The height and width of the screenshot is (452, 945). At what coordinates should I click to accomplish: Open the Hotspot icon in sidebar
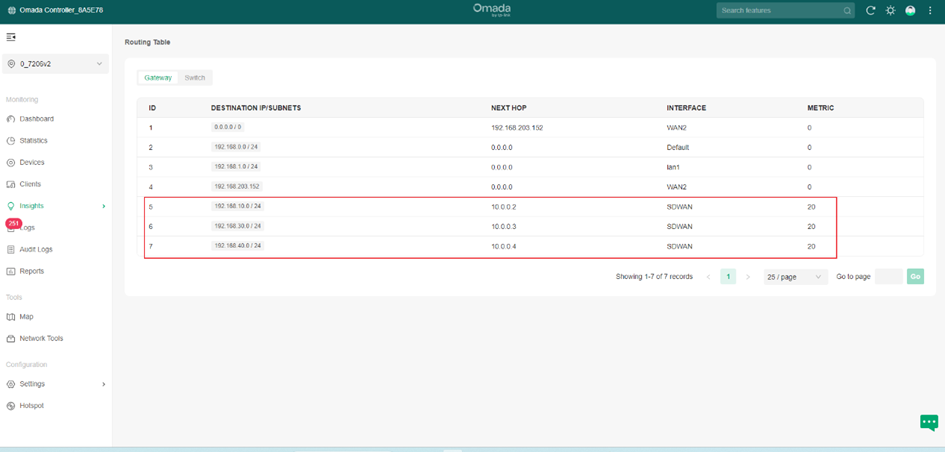click(x=10, y=406)
